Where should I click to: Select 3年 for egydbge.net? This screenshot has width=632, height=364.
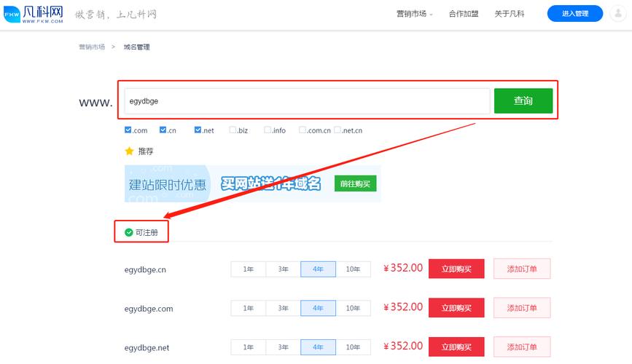point(283,347)
